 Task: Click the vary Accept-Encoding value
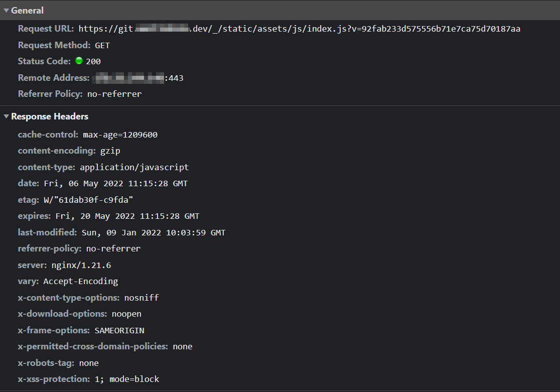80,281
